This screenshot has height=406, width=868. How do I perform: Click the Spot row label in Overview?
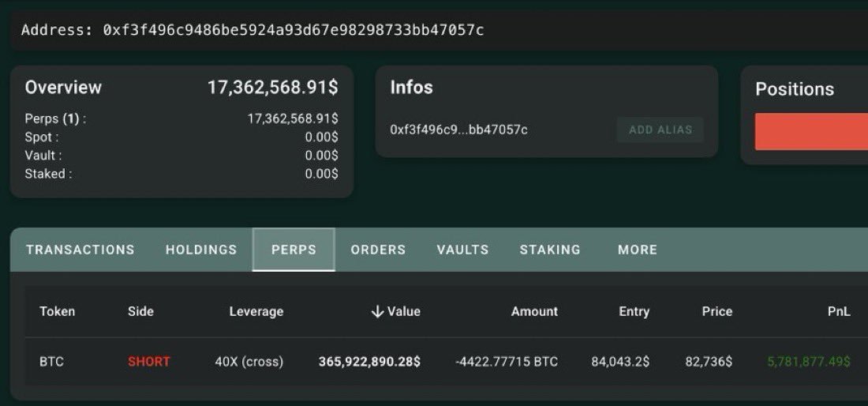(42, 137)
